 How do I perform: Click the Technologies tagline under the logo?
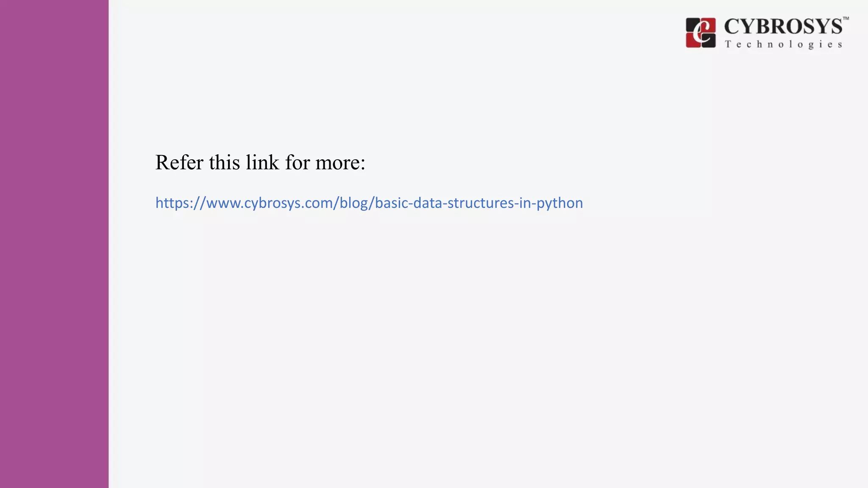click(x=784, y=44)
